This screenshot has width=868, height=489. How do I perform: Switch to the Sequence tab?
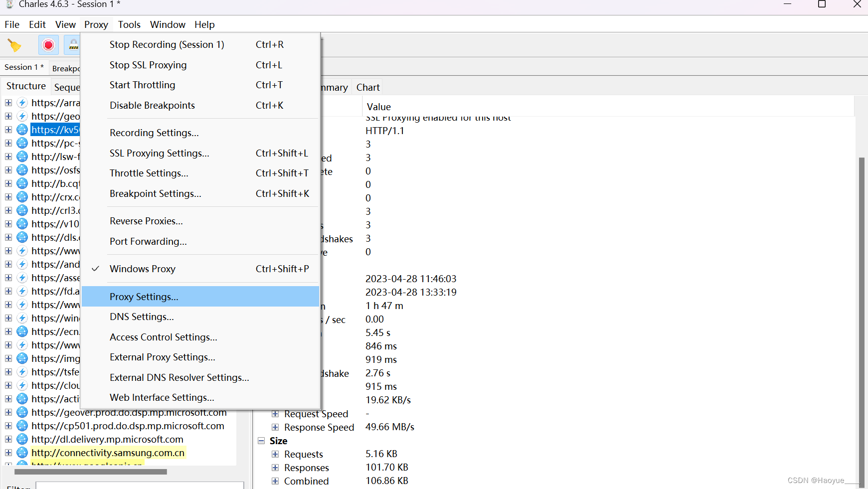[66, 87]
